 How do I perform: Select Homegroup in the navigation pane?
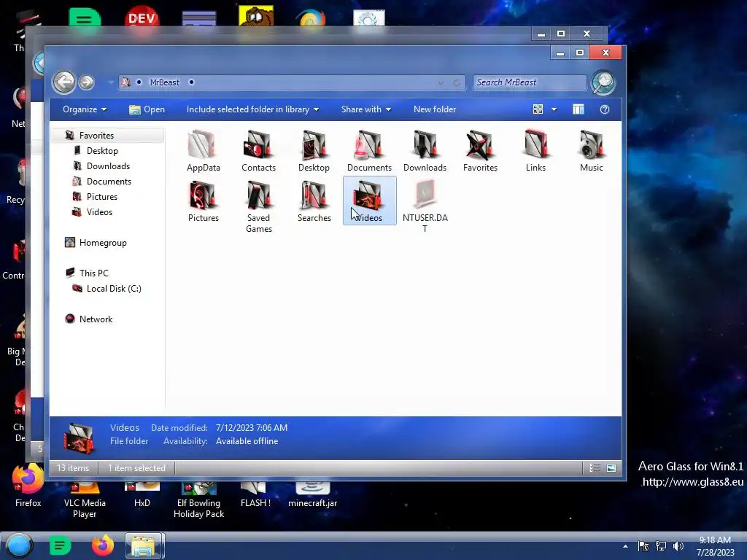tap(102, 243)
